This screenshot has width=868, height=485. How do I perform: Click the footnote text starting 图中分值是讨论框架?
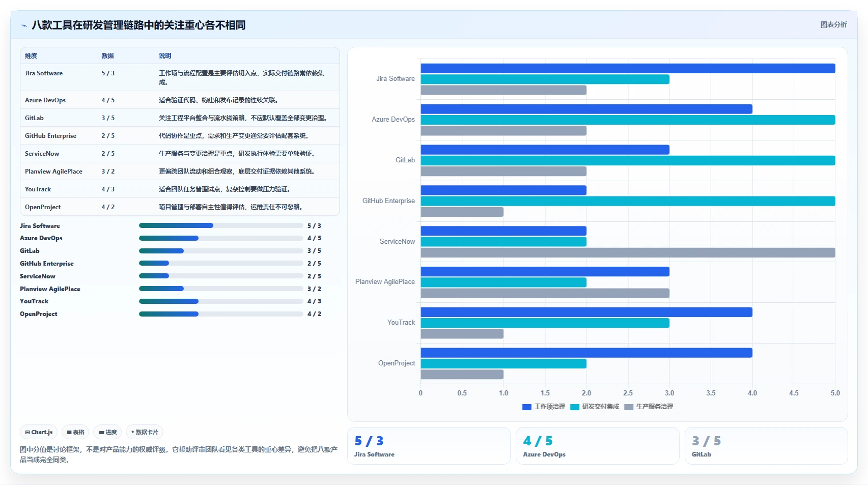tap(179, 454)
